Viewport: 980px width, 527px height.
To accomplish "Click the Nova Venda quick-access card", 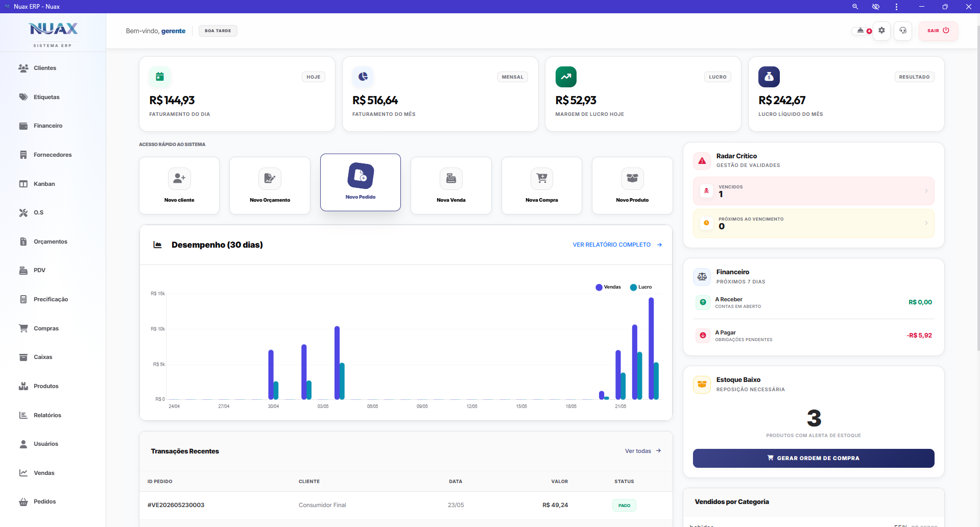I will (451, 185).
